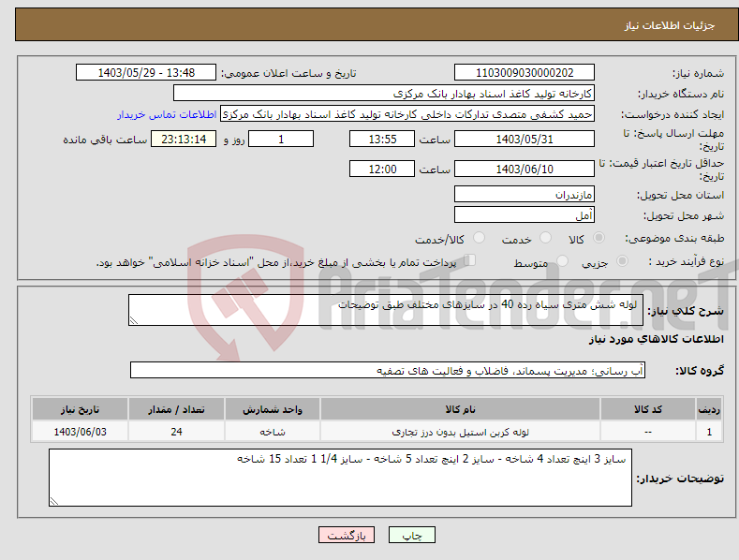739x560 pixels.
Task: Click the delivery province field مازندران
Action: [x=525, y=194]
